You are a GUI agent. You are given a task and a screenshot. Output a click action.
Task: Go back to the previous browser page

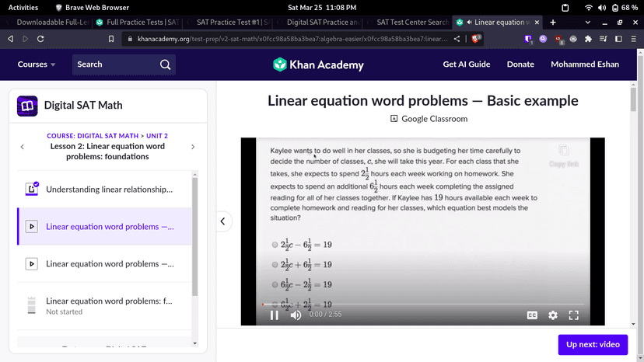tap(11, 39)
